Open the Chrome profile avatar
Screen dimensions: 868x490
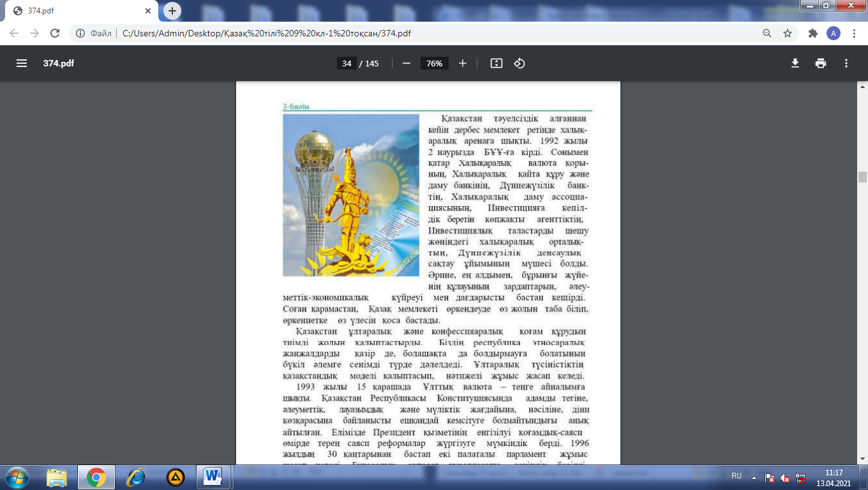pyautogui.click(x=834, y=33)
